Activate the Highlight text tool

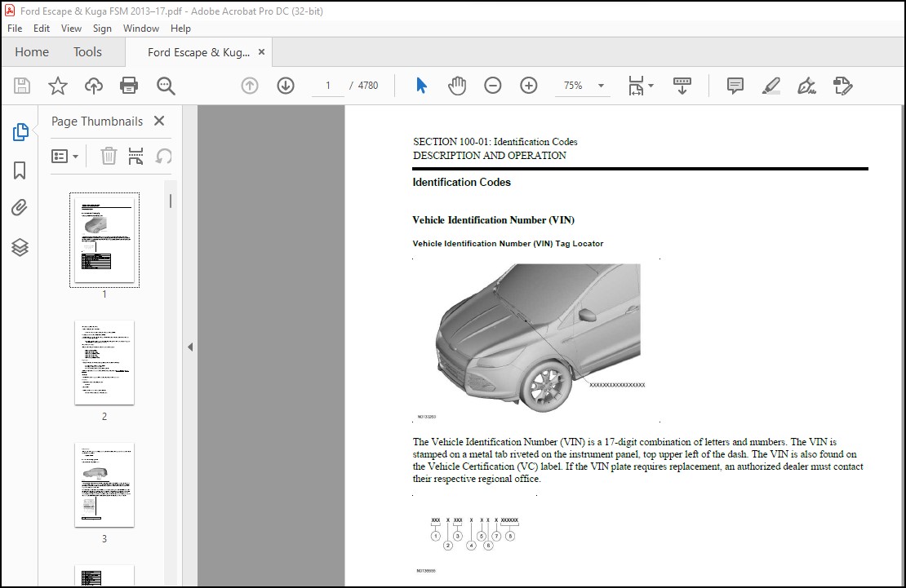pos(771,86)
